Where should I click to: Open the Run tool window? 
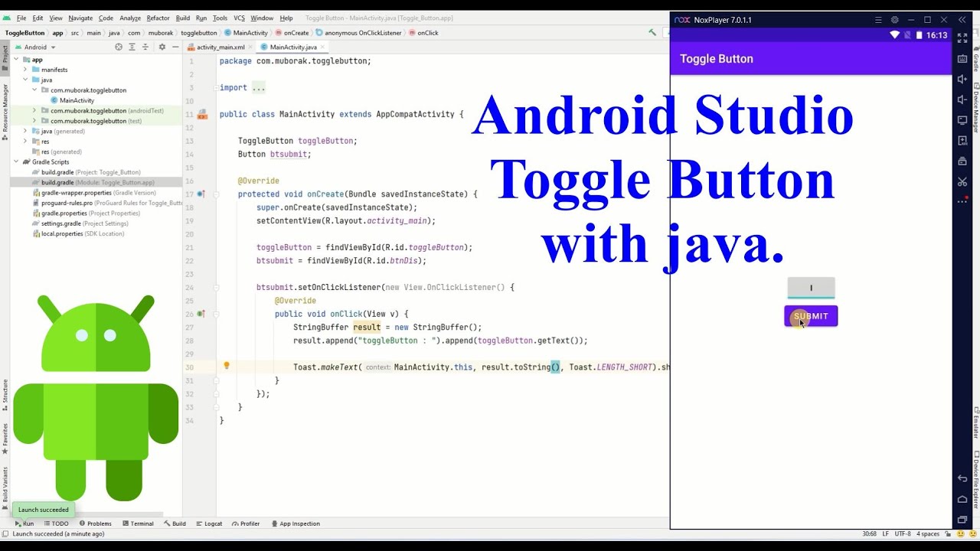(x=24, y=523)
